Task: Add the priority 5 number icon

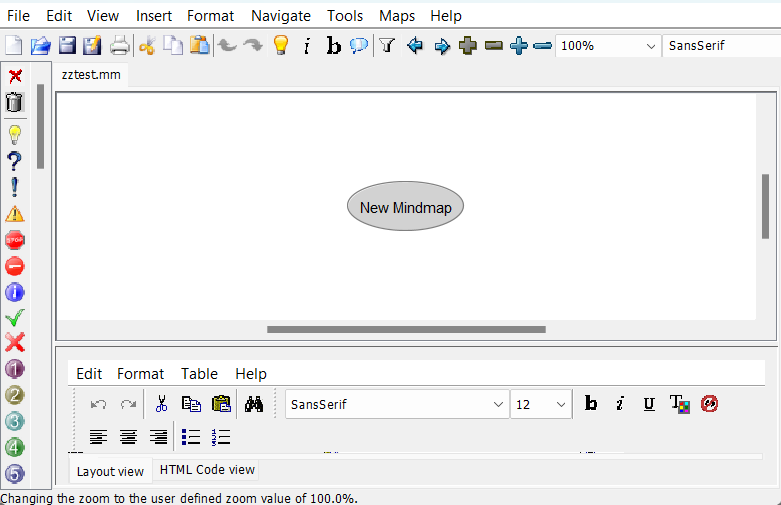Action: [x=15, y=474]
